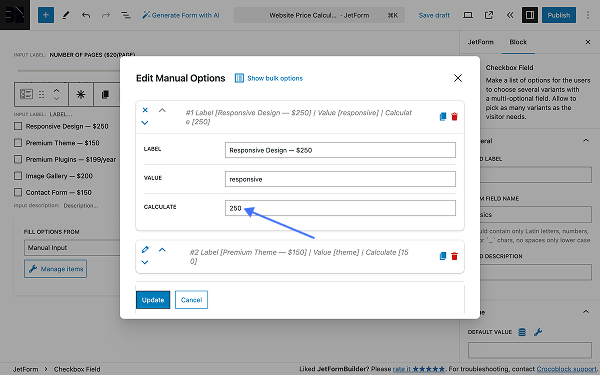
Task: Click Checkbox Field in the breadcrumb
Action: [77, 369]
